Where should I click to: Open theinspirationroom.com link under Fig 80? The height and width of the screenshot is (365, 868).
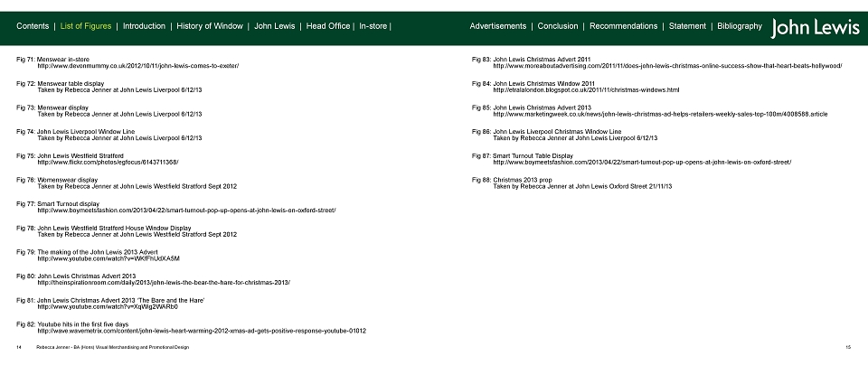(164, 283)
